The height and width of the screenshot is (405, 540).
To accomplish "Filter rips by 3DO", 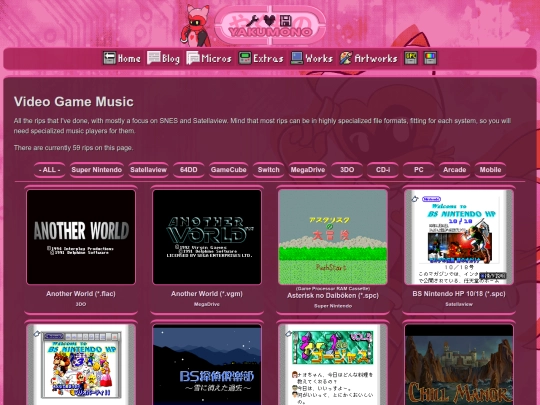I will [347, 170].
